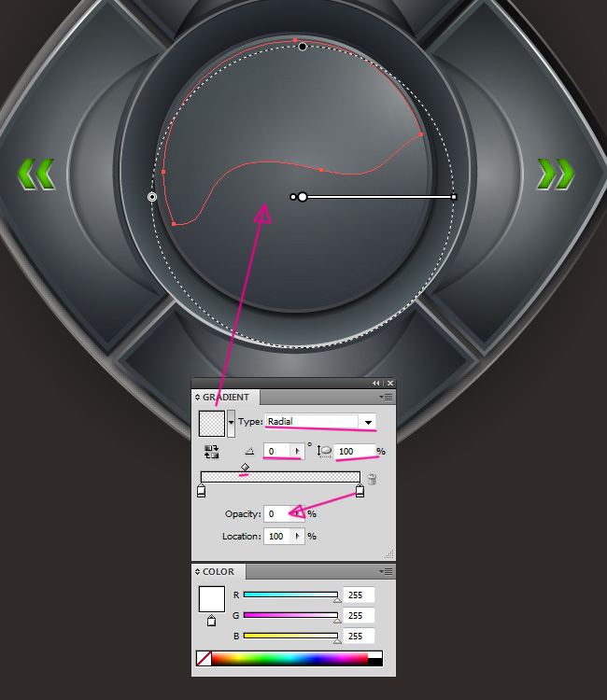
Task: Collapse the Gradient panel to icons
Action: point(376,384)
